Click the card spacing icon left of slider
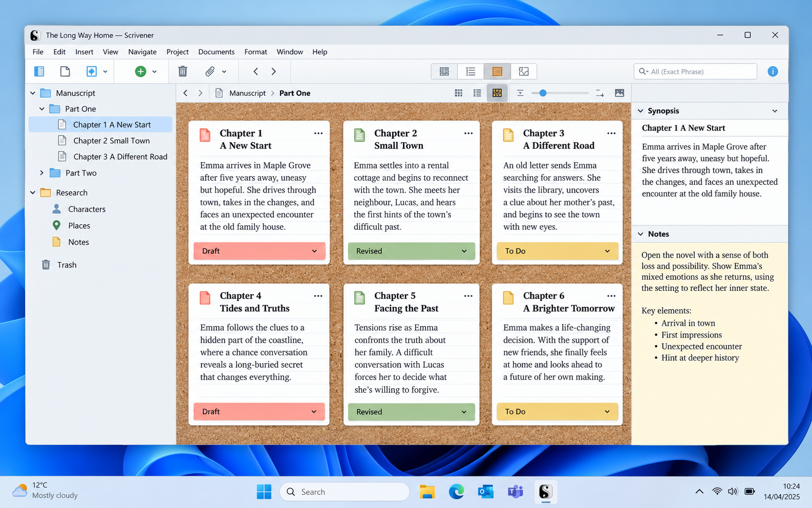The image size is (812, 508). pyautogui.click(x=520, y=93)
